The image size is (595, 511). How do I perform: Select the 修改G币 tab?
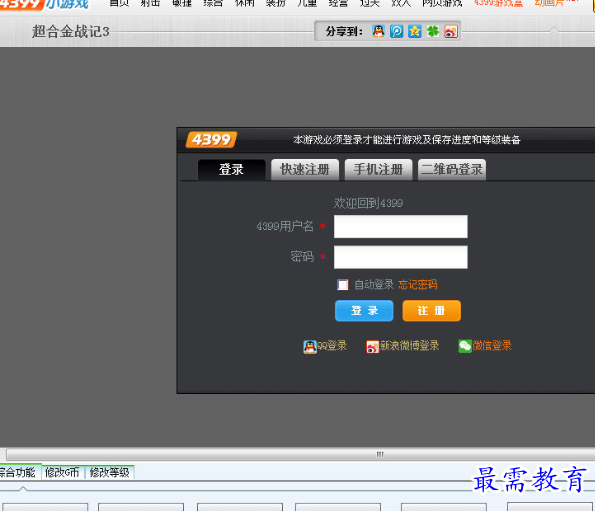coord(62,472)
